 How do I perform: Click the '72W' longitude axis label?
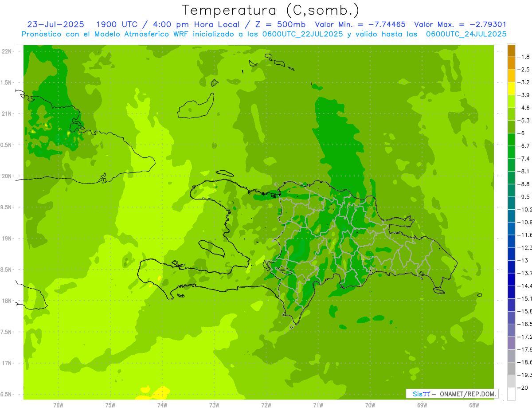click(x=266, y=405)
